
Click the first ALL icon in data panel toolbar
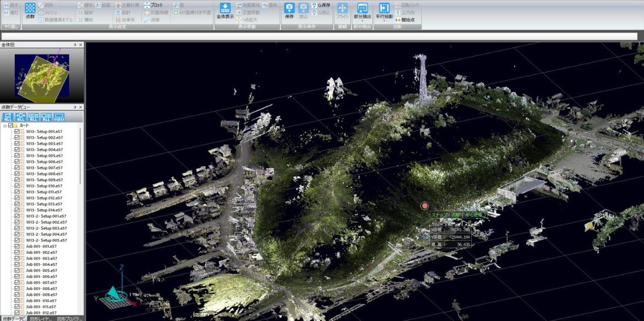(x=8, y=117)
